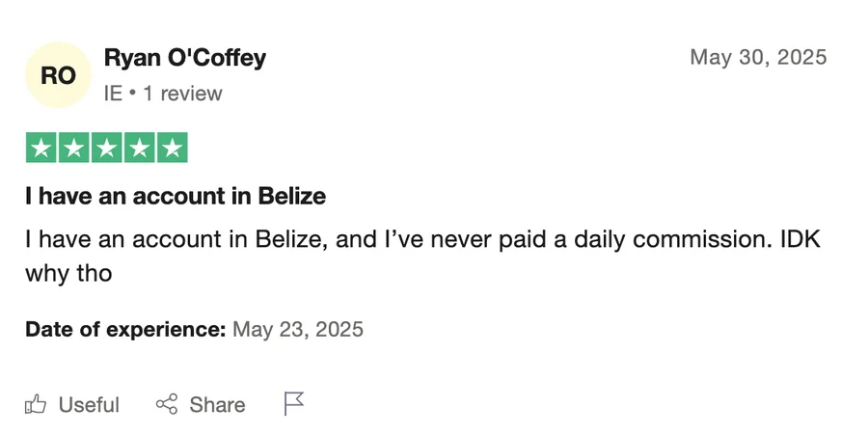Click the first green rating star
Image resolution: width=868 pixels, height=434 pixels.
pyautogui.click(x=41, y=148)
